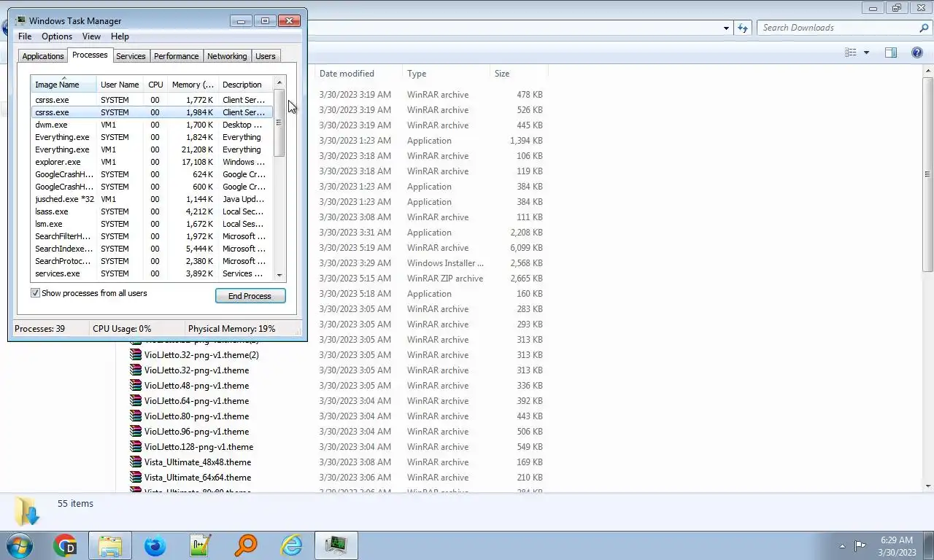Viewport: 934px width, 560px height.
Task: Uncheck Show processes from all users
Action: coord(35,293)
